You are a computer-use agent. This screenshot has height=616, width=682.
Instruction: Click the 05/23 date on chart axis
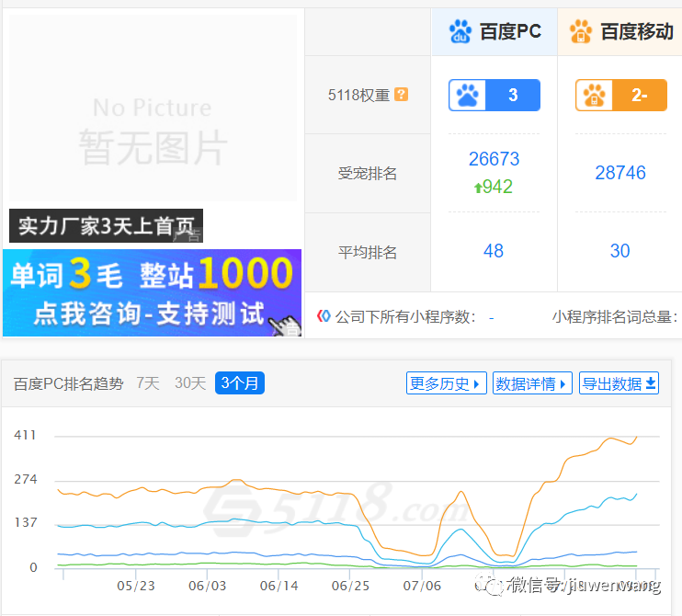coord(136,586)
